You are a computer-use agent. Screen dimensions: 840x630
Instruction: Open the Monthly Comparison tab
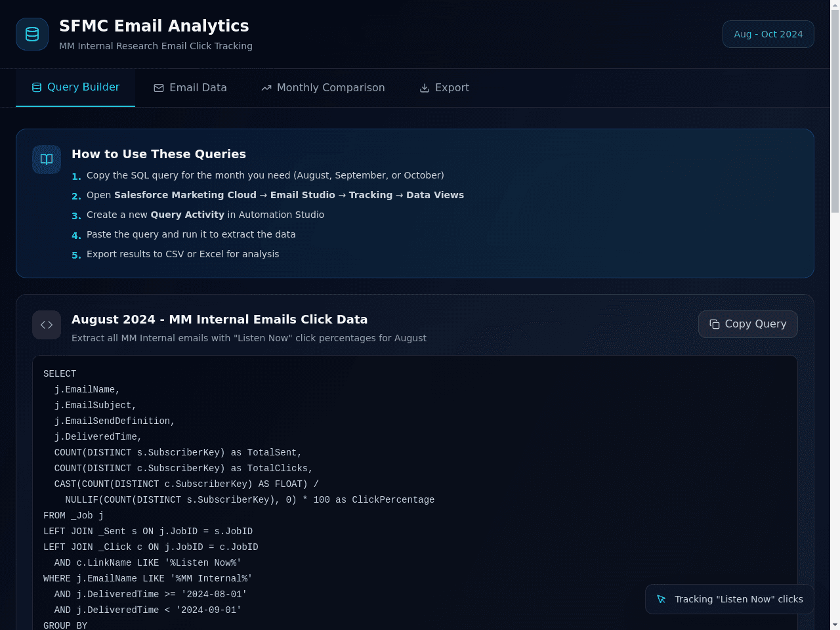pyautogui.click(x=323, y=88)
